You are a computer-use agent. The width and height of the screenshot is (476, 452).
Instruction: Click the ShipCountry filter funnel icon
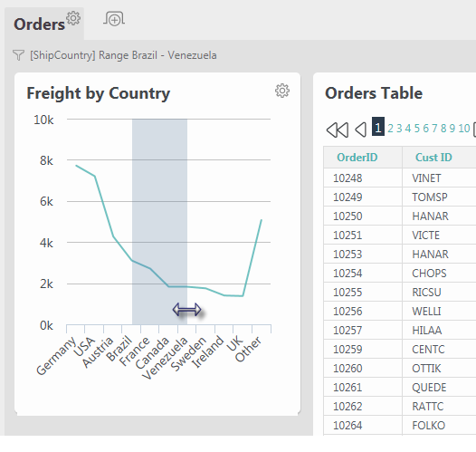tap(18, 55)
